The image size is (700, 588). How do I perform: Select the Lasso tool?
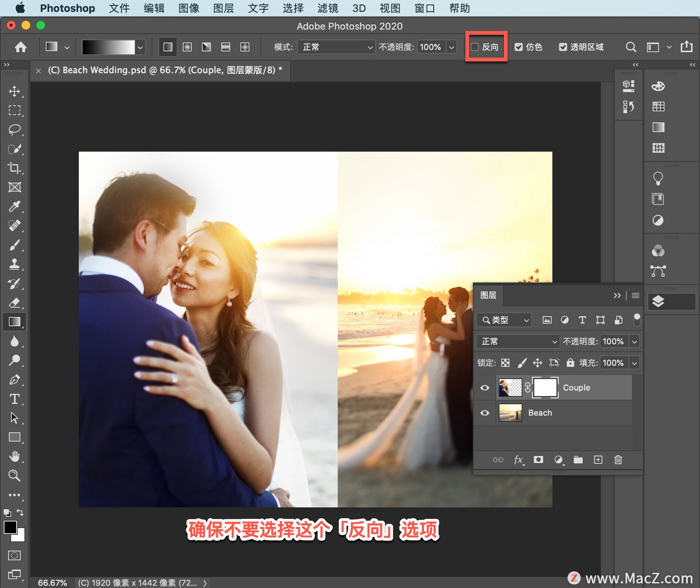pyautogui.click(x=14, y=130)
